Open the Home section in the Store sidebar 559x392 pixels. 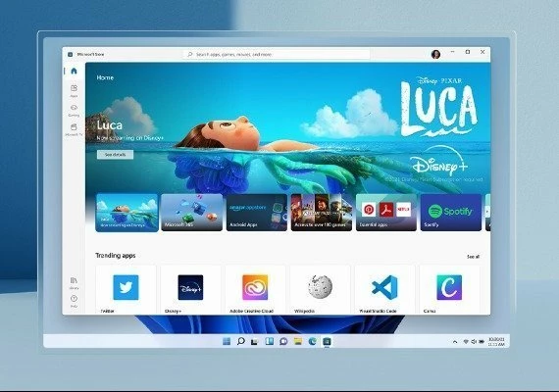[x=74, y=71]
